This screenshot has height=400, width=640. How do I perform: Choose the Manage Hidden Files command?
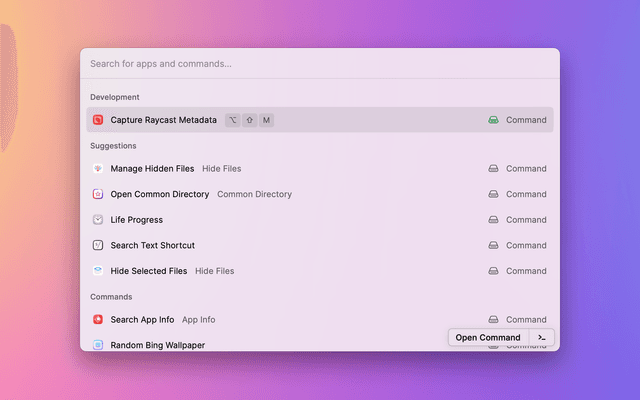[152, 169]
